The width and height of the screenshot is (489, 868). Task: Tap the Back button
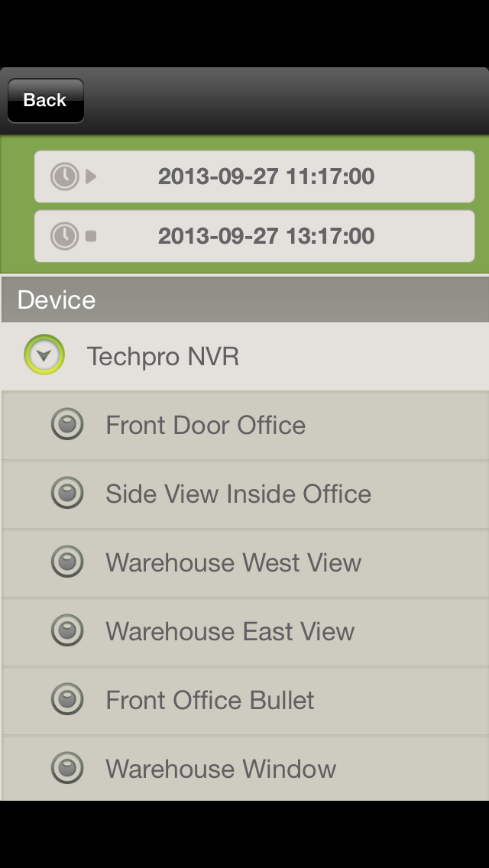click(45, 100)
